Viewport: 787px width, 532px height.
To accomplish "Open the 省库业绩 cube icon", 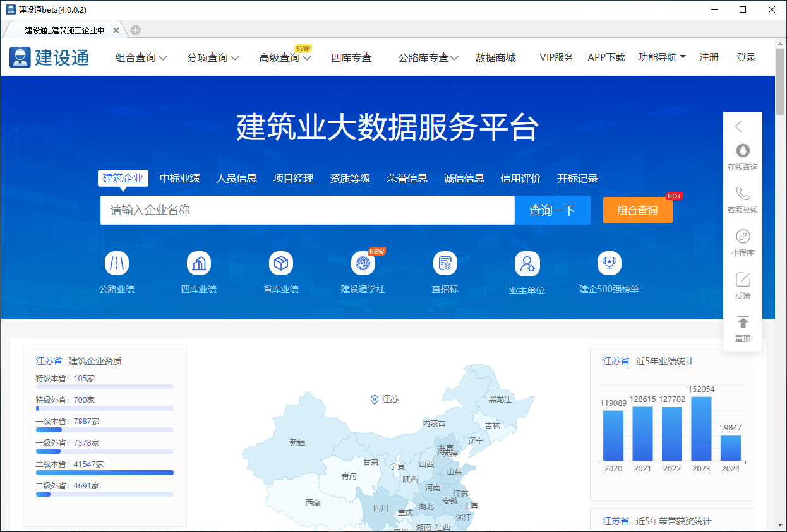I will click(x=281, y=263).
